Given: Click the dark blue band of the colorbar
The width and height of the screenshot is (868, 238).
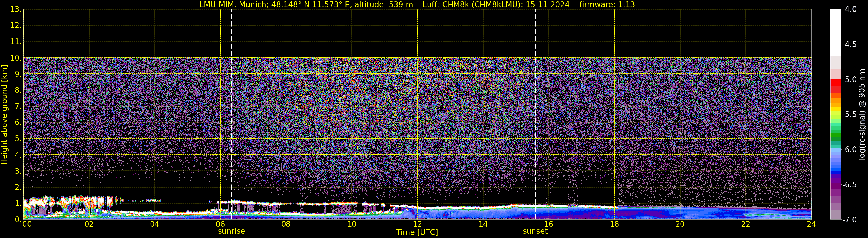Looking at the screenshot, I should [x=836, y=172].
